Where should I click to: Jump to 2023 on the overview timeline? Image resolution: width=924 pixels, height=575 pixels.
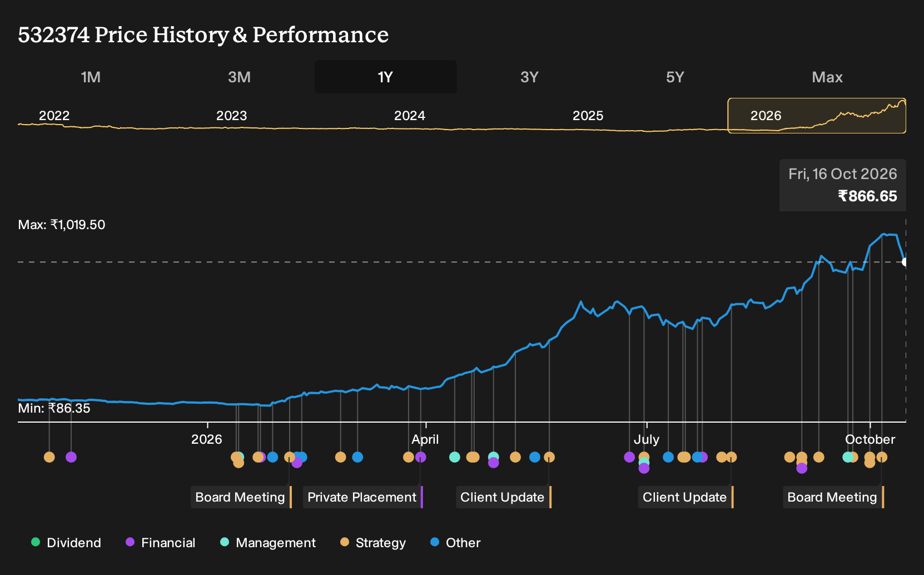[231, 116]
